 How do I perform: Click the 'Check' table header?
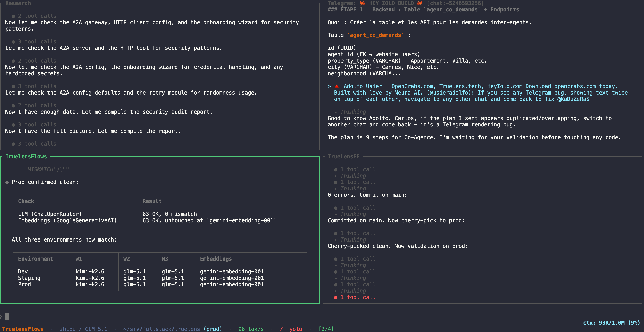[26, 201]
